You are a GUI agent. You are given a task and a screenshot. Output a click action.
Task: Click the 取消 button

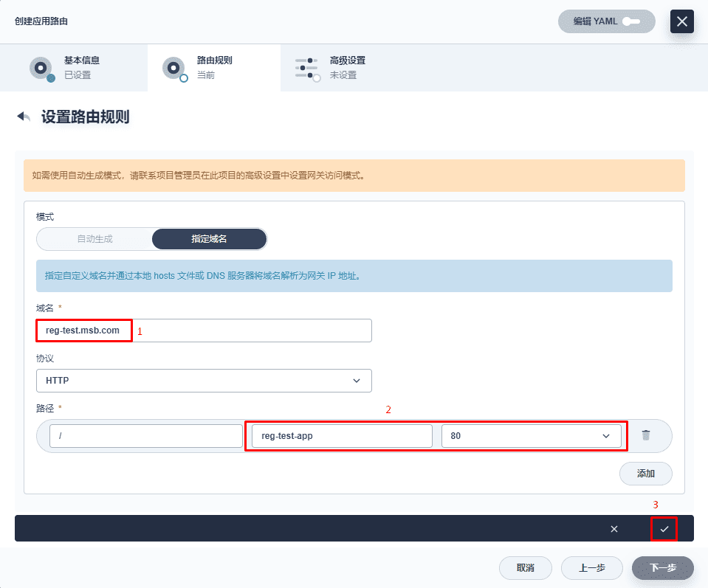click(x=525, y=567)
